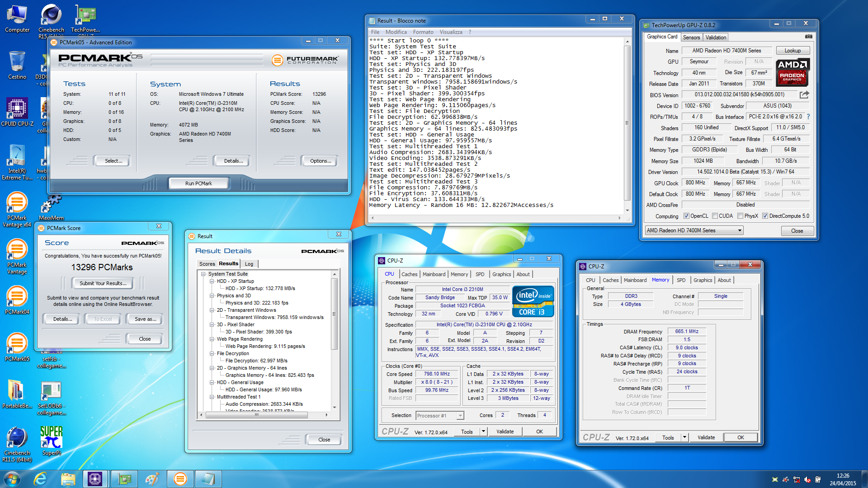Open Windows Explorer from taskbar
Screen dimensions: 868x488
pyautogui.click(x=68, y=479)
